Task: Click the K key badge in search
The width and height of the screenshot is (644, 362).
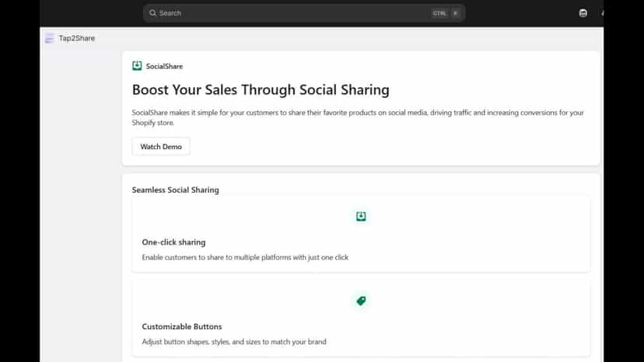Action: 456,13
